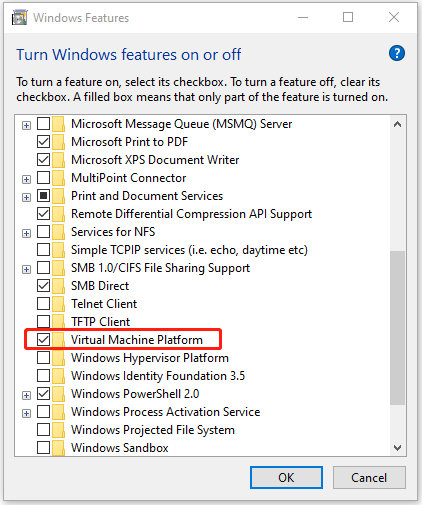Toggle Print and Document Services checkbox
Screen dimensions: 422x505
(43, 196)
